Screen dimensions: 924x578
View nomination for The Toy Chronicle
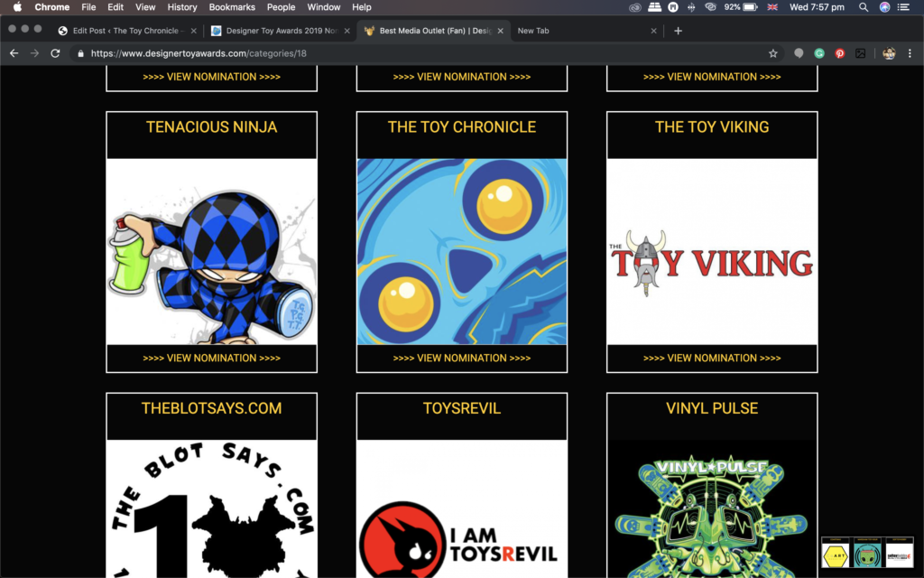click(x=462, y=358)
